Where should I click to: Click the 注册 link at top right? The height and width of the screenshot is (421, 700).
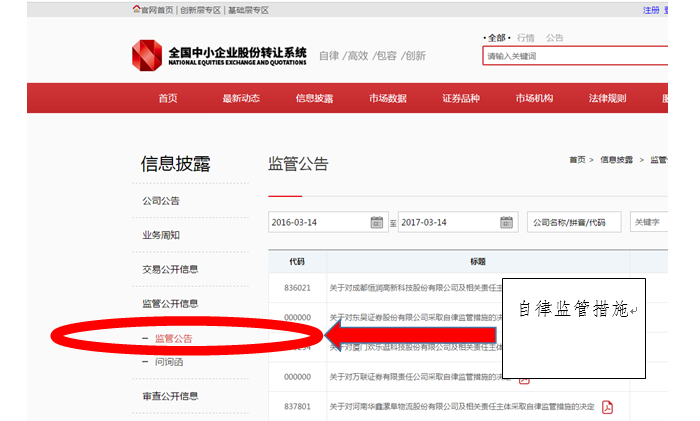651,10
